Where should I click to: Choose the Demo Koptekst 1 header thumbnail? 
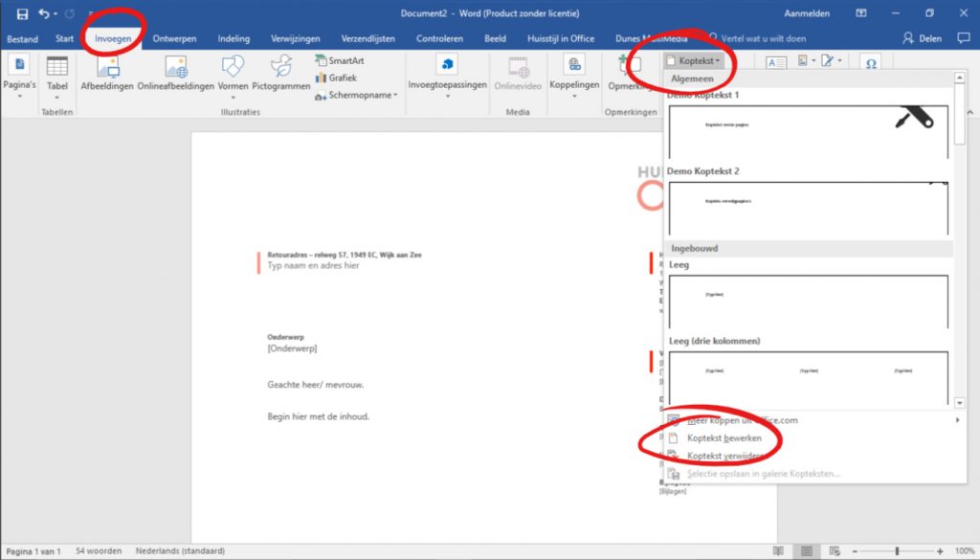tap(808, 131)
